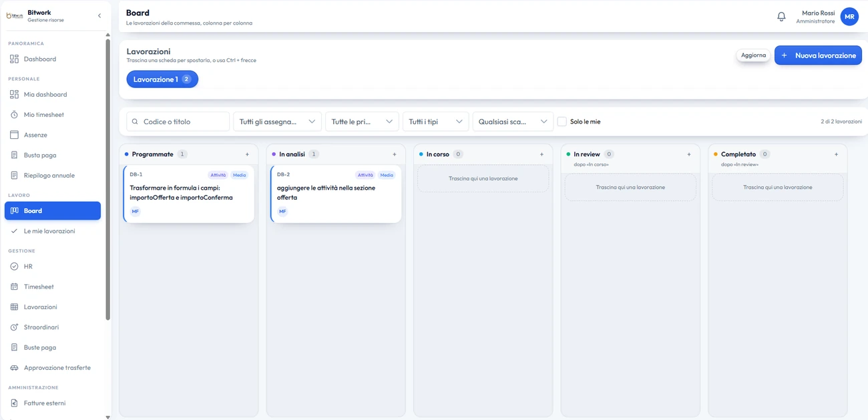Click the clock icon beside Mio timesheet

(14, 115)
